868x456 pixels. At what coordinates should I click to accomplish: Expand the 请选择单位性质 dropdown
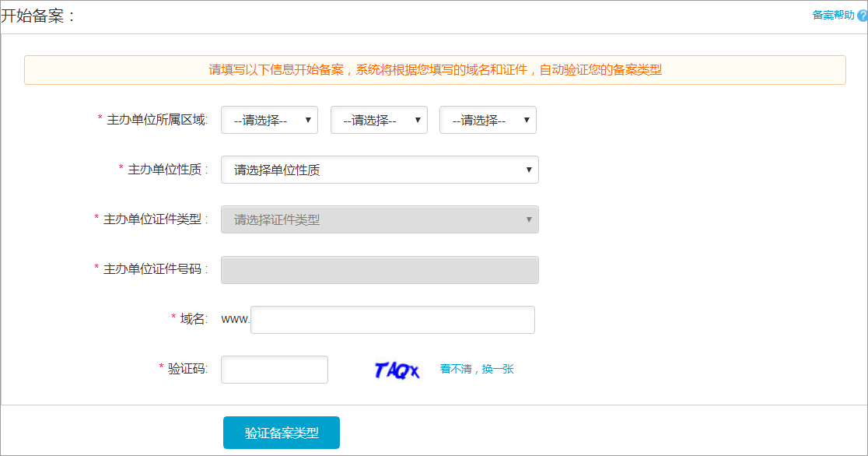pos(380,170)
